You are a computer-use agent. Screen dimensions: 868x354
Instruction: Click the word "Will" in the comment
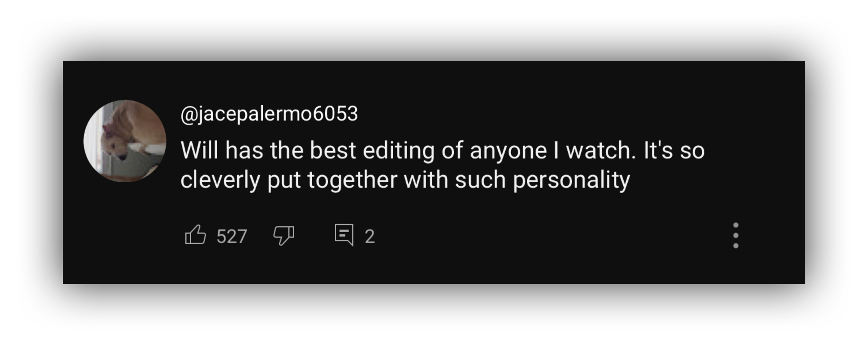pos(199,151)
